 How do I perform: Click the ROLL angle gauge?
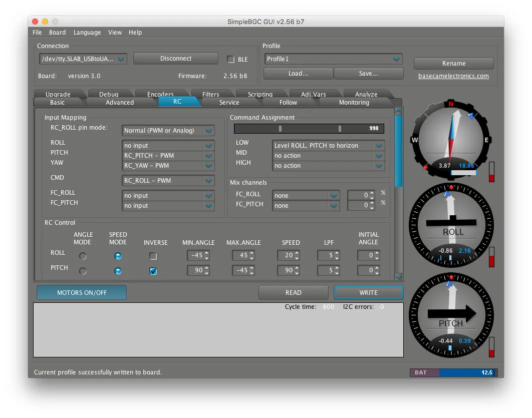[x=451, y=225]
